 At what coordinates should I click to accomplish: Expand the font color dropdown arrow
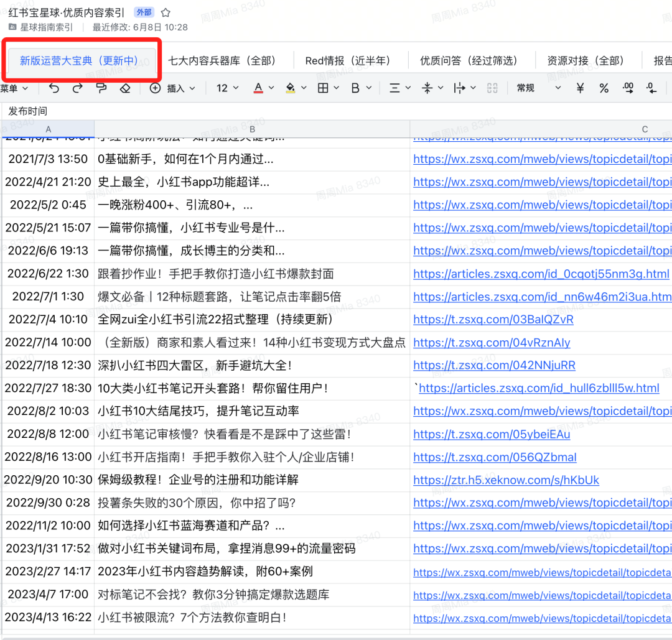271,88
